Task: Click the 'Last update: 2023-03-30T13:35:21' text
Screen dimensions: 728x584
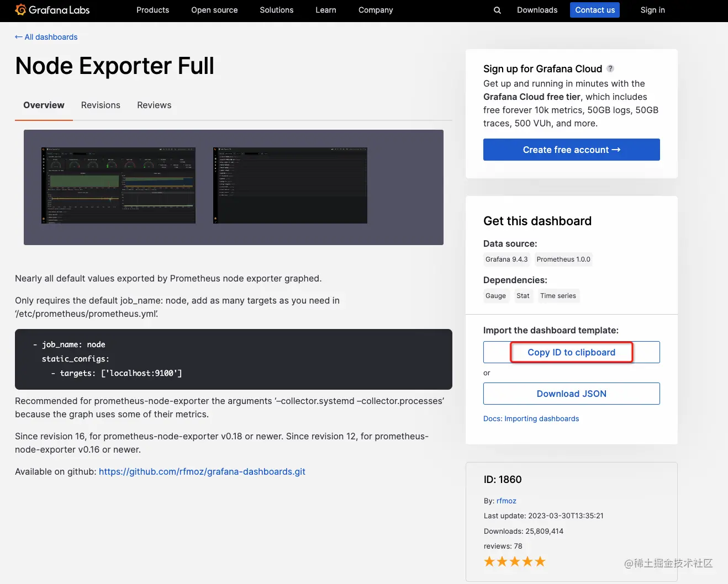Action: pyautogui.click(x=544, y=516)
